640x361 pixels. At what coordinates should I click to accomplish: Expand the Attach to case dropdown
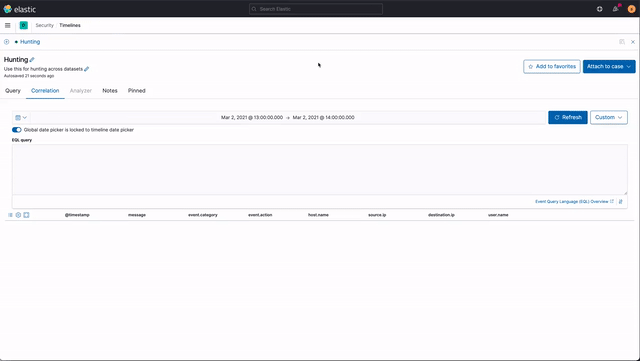[609, 67]
